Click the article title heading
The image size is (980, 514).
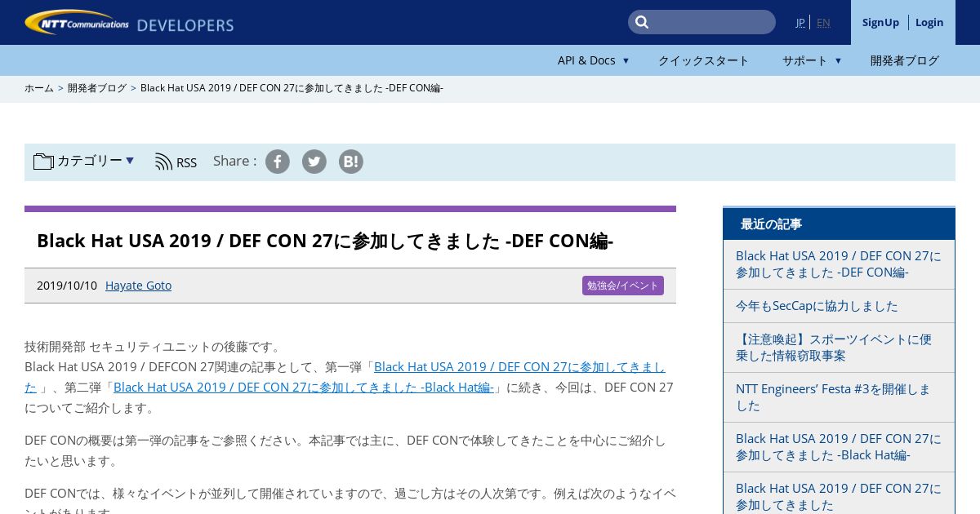(x=325, y=241)
